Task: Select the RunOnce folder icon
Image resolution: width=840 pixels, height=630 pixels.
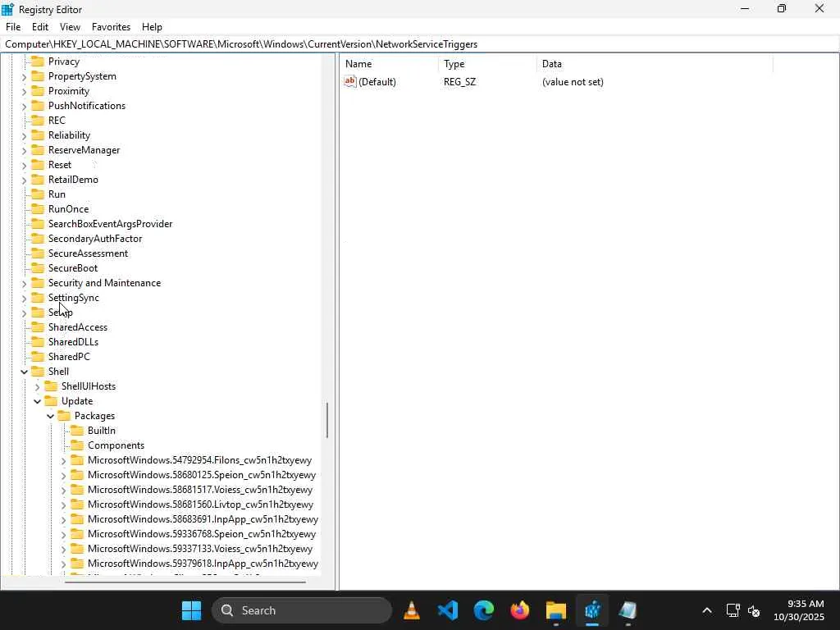Action: (x=38, y=209)
